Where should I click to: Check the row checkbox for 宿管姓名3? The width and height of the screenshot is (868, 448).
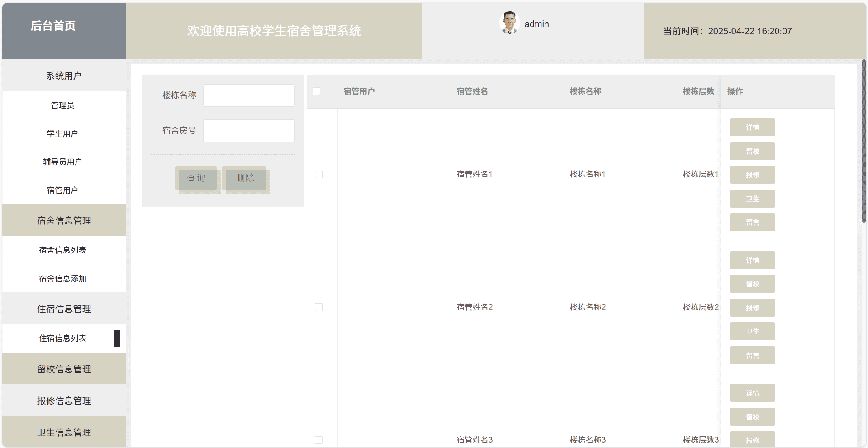coord(319,440)
